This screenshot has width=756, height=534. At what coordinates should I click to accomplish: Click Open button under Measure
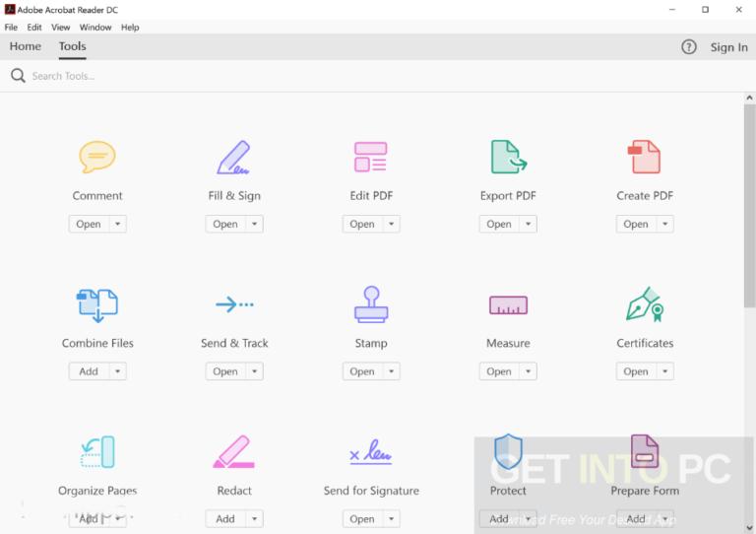(499, 371)
